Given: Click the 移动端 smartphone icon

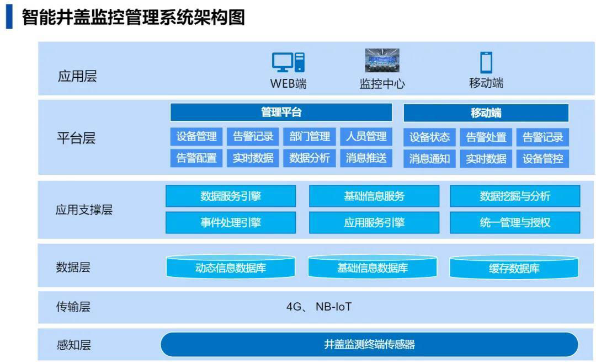Looking at the screenshot, I should pyautogui.click(x=486, y=62).
